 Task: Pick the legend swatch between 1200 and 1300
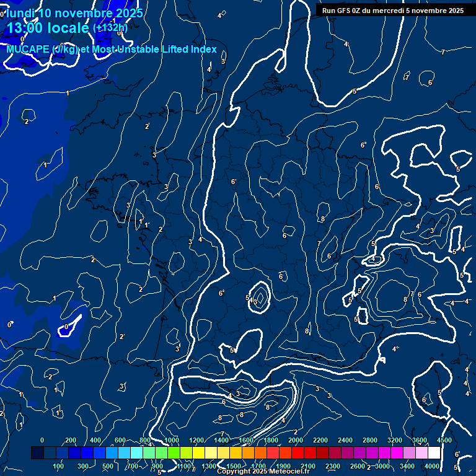click(198, 452)
